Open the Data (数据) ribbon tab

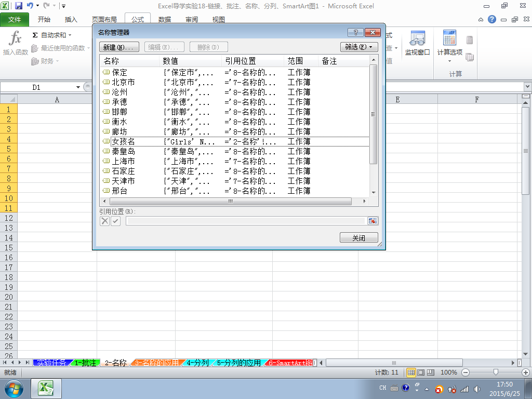(x=165, y=19)
